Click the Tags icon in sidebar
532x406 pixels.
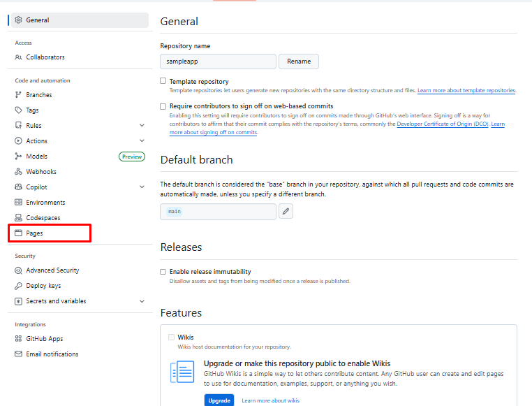[19, 110]
